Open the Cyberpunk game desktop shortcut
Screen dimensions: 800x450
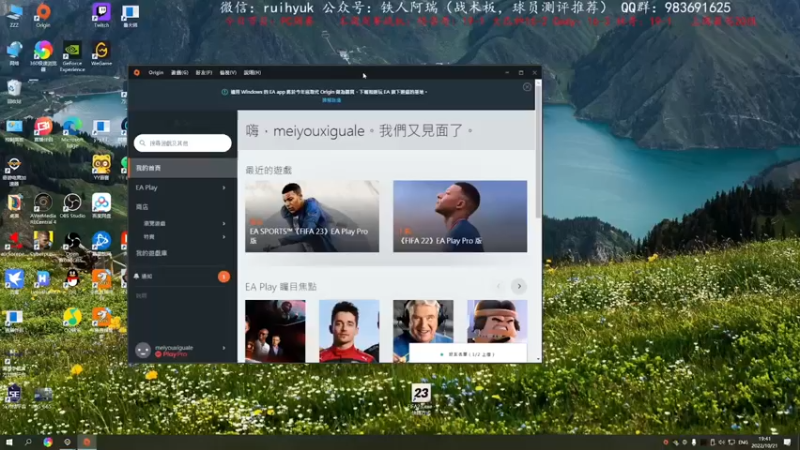(x=43, y=243)
